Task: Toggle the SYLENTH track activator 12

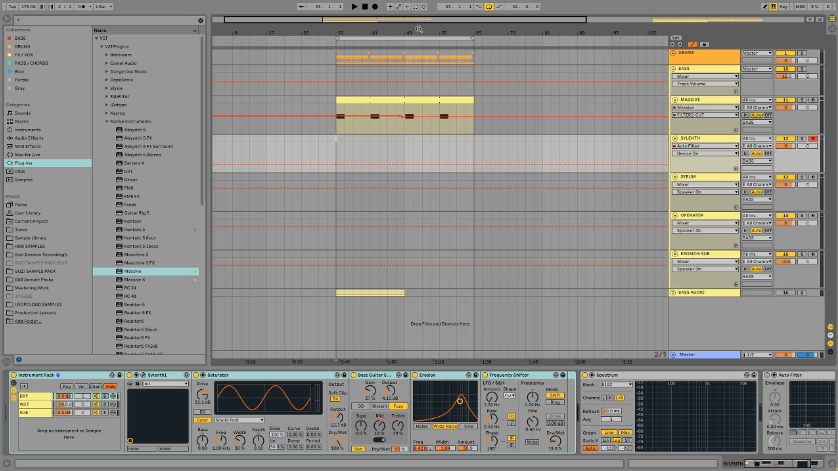Action: coord(786,138)
